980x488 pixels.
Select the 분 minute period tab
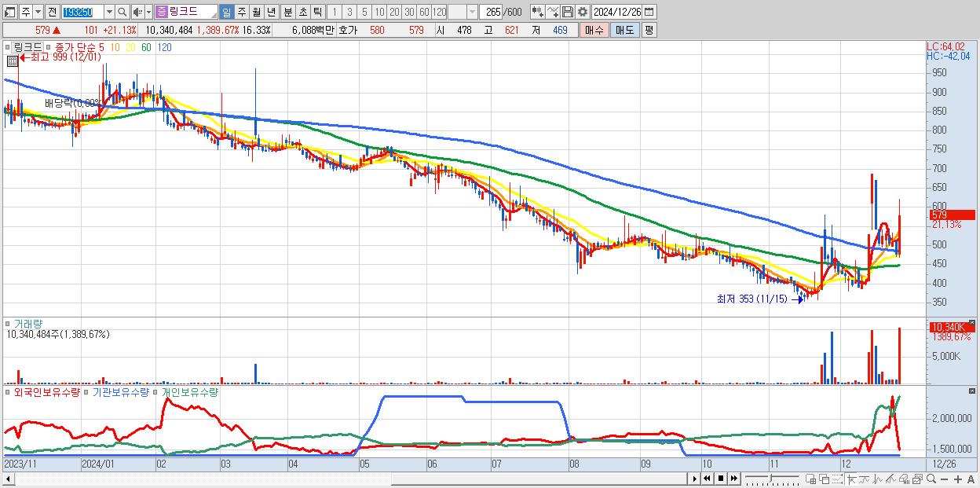[287, 13]
